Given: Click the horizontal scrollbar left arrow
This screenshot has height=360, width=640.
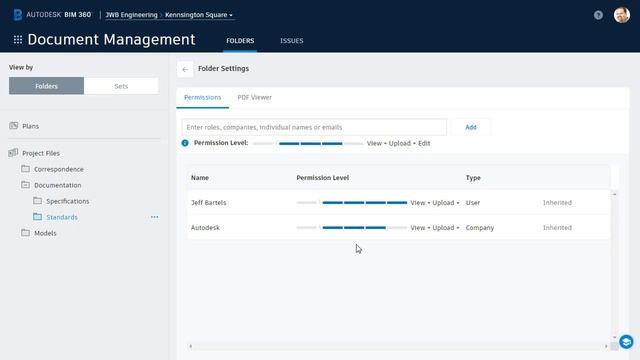Looking at the screenshot, I should point(191,347).
